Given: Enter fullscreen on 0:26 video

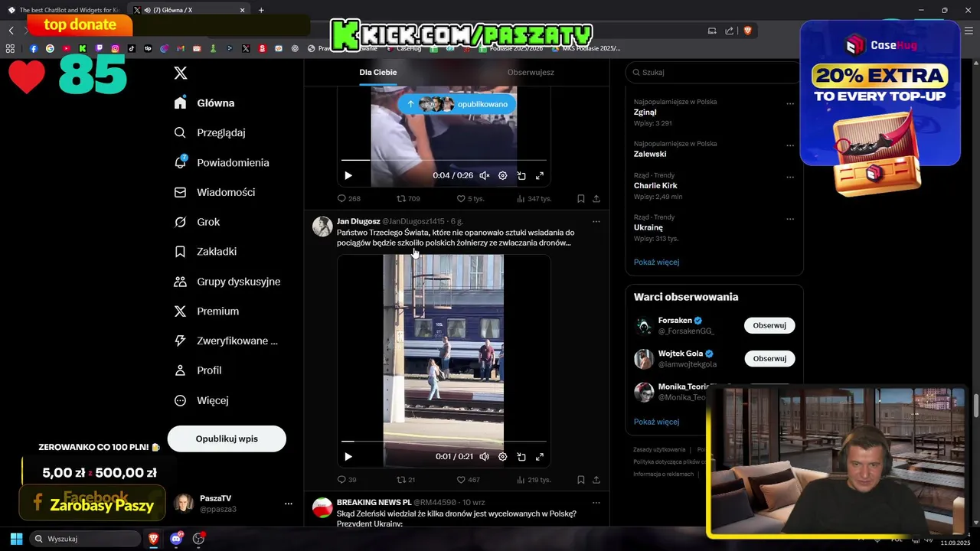Looking at the screenshot, I should [x=540, y=175].
